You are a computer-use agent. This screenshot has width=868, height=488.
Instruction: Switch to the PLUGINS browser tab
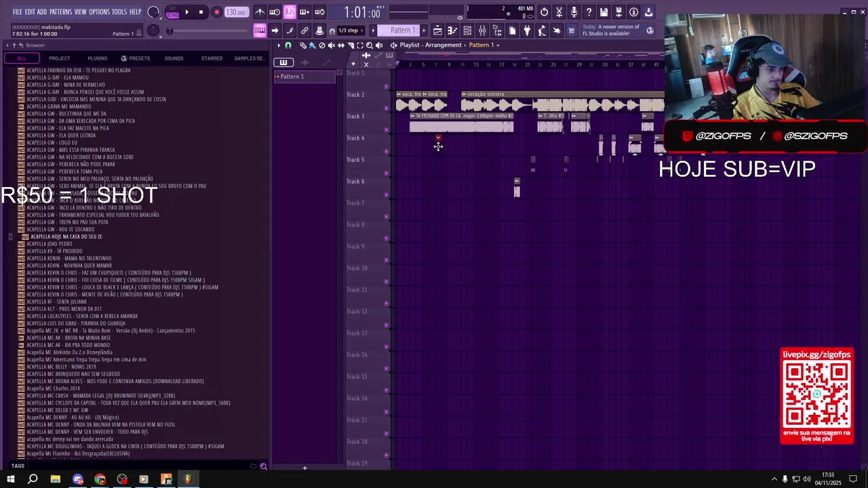coord(97,58)
